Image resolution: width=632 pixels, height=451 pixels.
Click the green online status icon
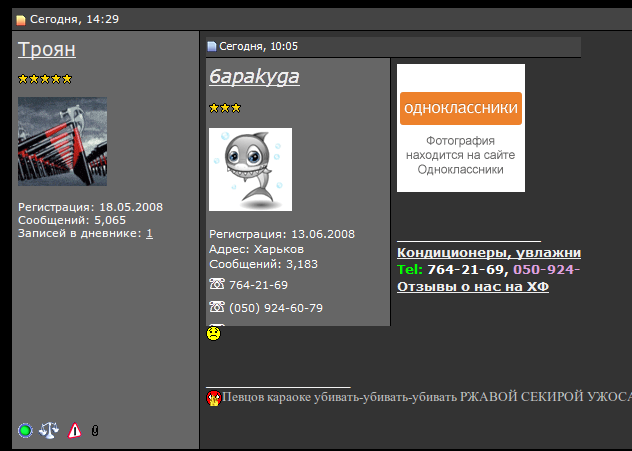25,430
